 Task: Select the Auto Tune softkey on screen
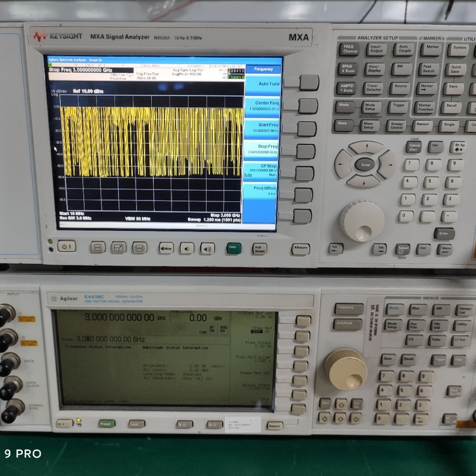tap(263, 85)
